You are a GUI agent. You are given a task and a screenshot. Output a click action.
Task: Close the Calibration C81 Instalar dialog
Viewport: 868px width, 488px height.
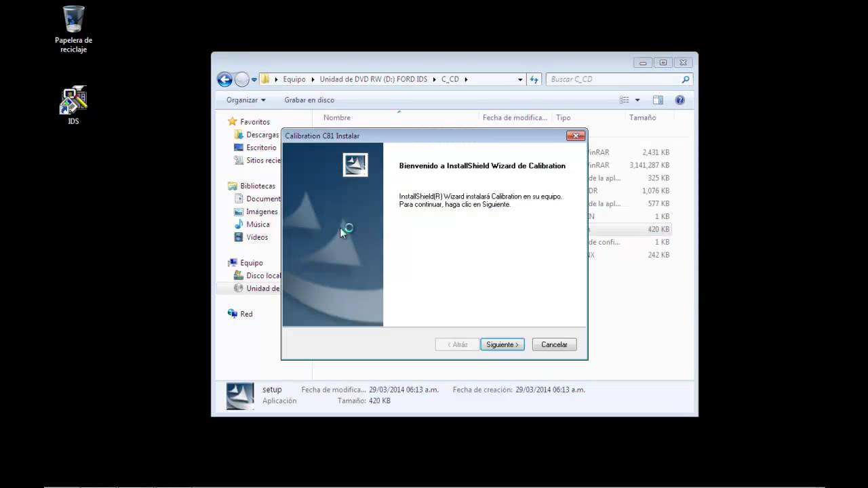click(575, 136)
